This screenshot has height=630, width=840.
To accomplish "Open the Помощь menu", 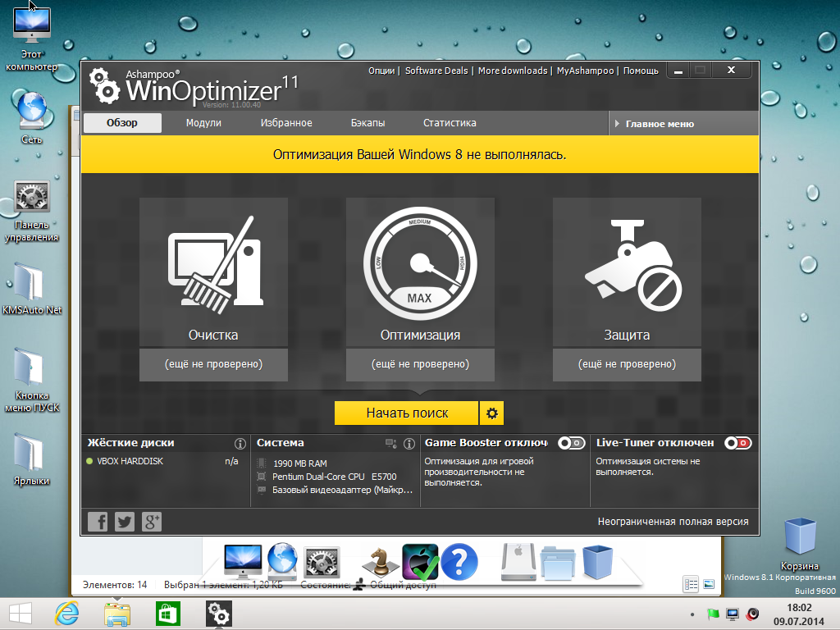I will tap(641, 71).
